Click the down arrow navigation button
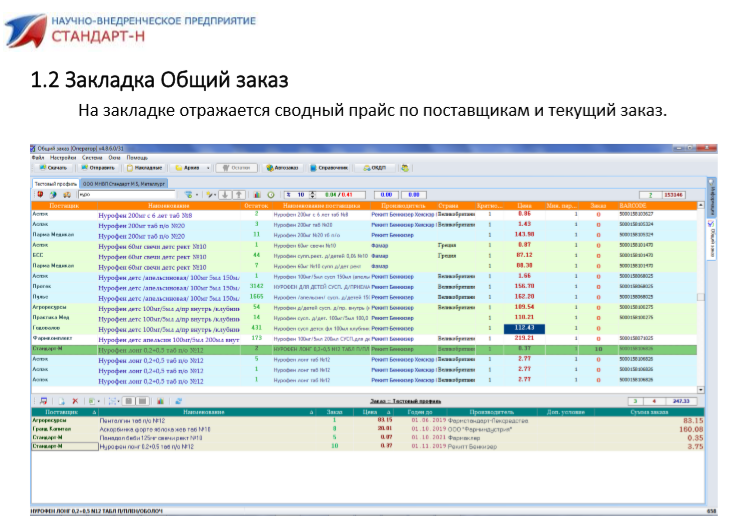Viewport: 732px width, 516px height. [x=225, y=194]
